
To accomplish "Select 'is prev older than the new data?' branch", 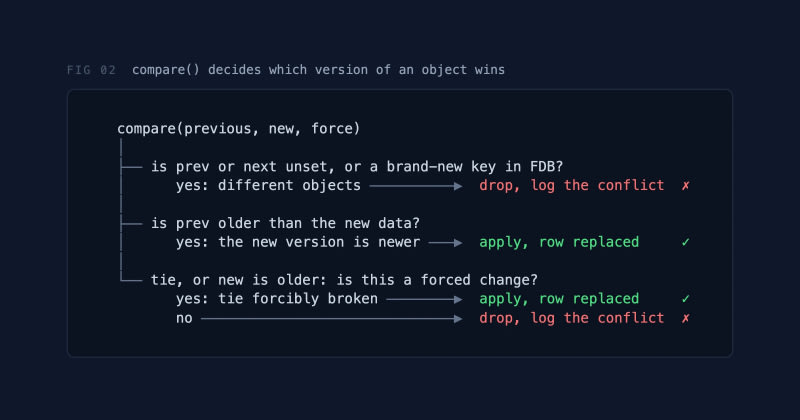I will tap(285, 224).
